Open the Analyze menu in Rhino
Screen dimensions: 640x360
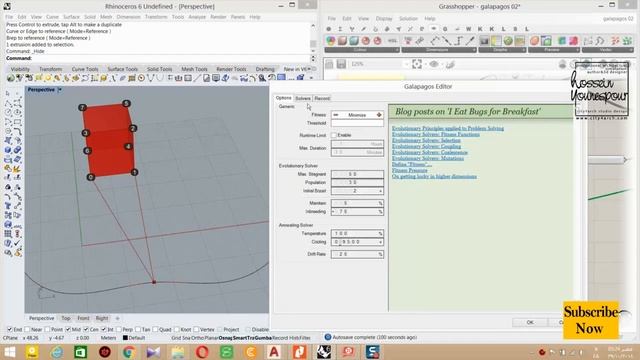[197, 17]
